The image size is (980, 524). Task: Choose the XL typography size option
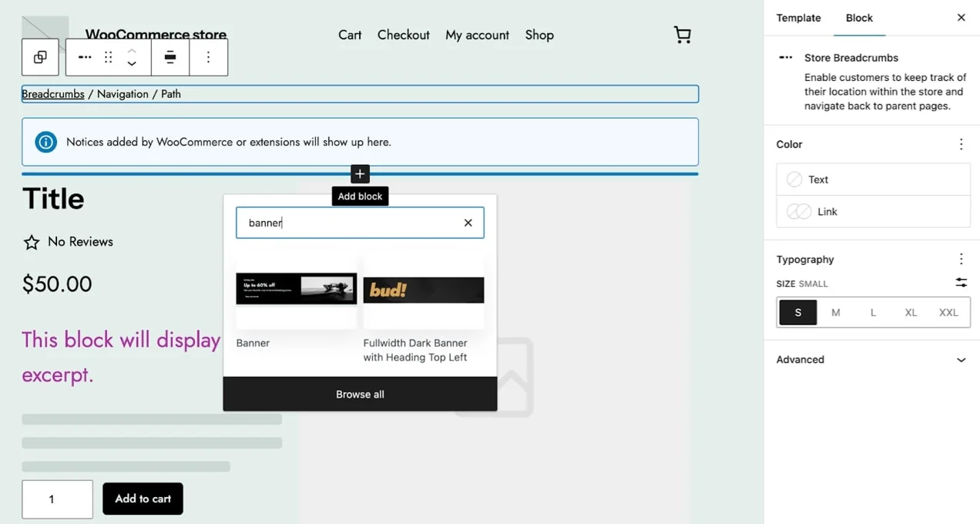(911, 312)
